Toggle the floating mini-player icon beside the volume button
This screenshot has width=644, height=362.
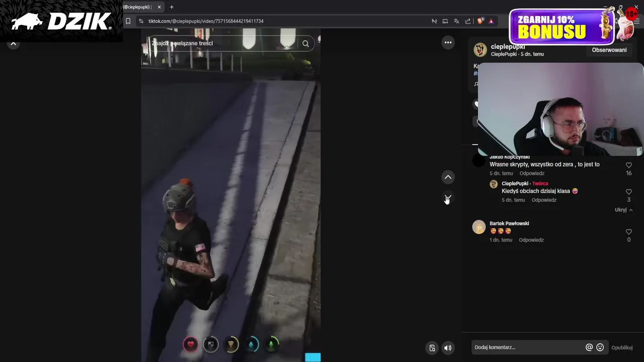(x=432, y=348)
